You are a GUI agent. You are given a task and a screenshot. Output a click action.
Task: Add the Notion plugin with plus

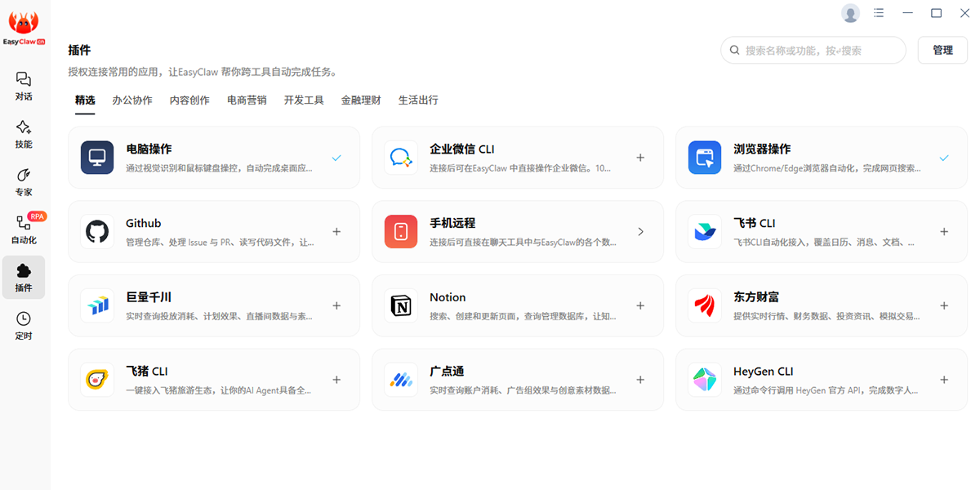pos(640,305)
